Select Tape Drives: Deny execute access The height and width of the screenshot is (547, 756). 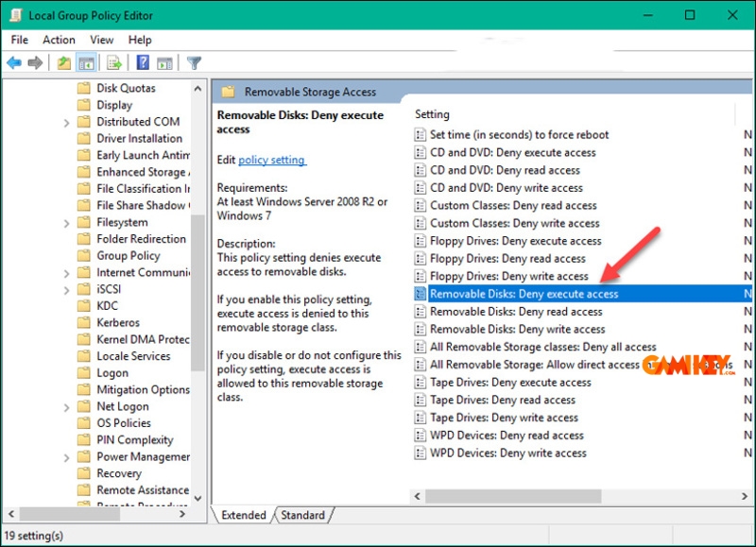(x=510, y=383)
